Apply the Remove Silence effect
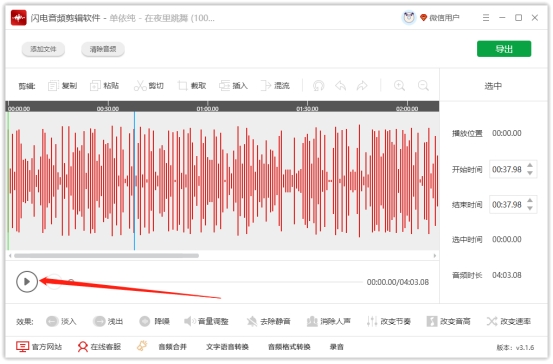The image size is (553, 364). point(268,321)
